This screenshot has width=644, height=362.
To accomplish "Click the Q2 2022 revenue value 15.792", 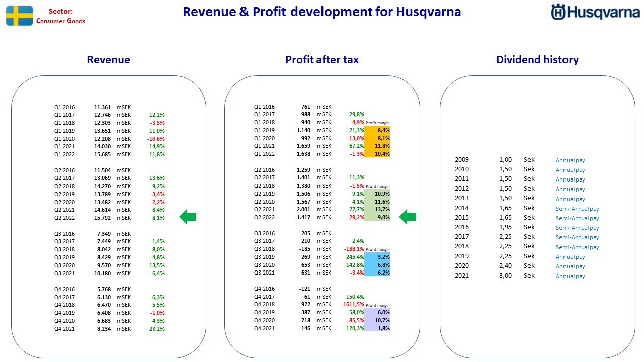I will 102,218.
